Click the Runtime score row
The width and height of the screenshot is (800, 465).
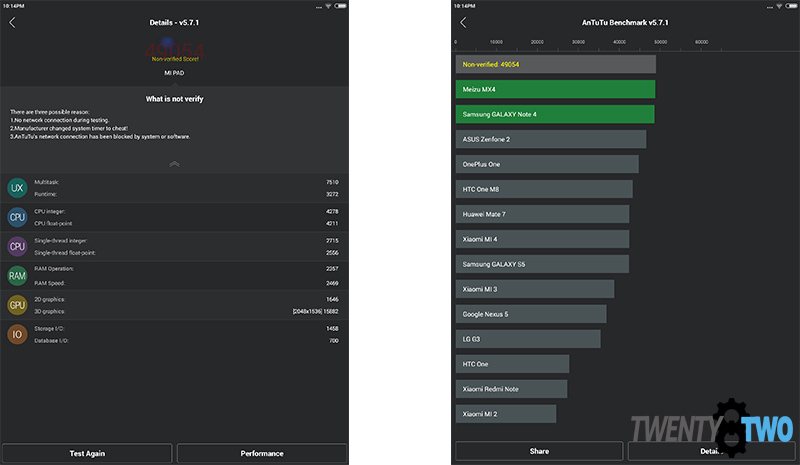(186, 194)
